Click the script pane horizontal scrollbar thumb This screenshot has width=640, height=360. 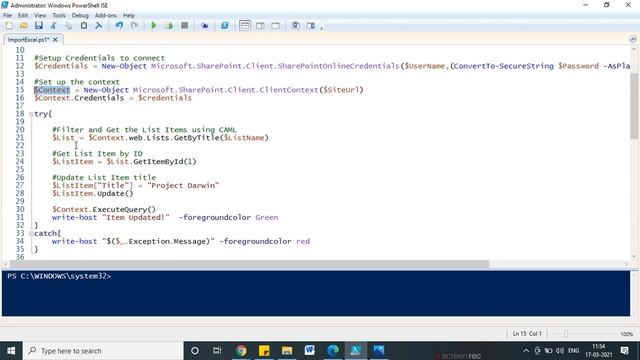249,264
